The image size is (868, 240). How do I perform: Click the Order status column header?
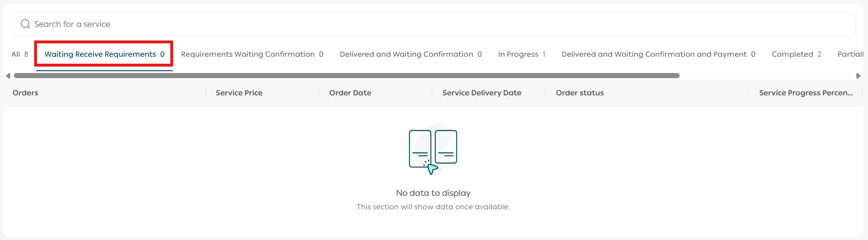580,93
